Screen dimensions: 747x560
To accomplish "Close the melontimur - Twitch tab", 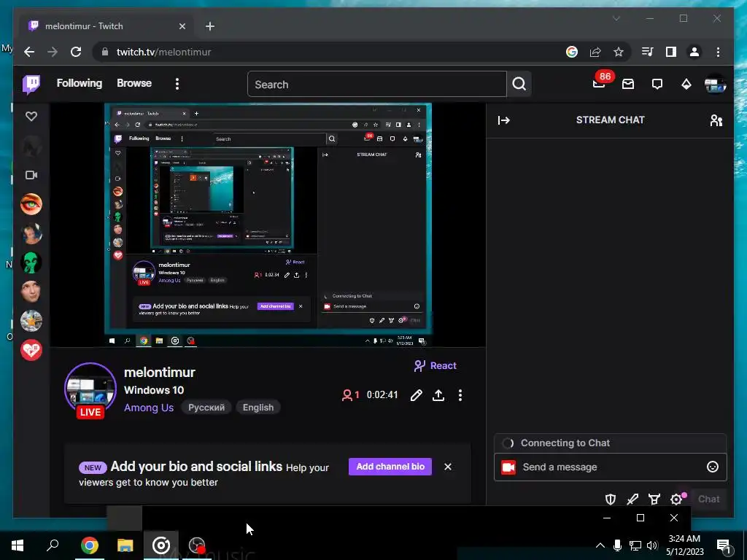I will (x=182, y=26).
